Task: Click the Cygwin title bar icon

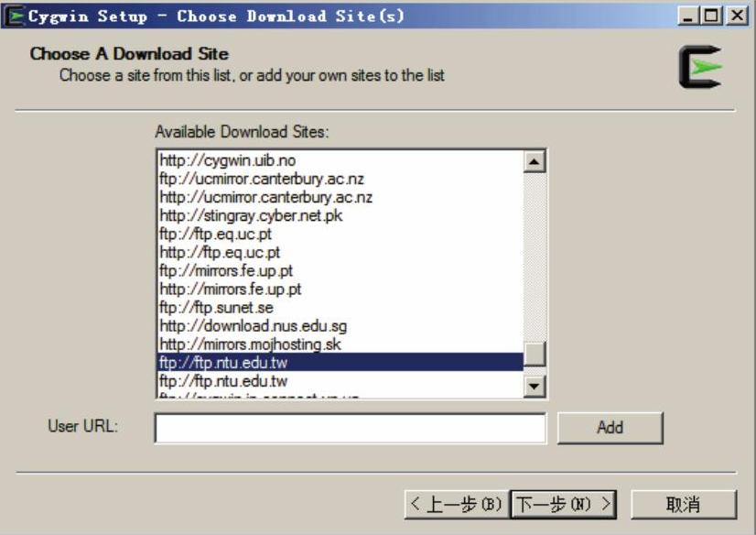Action: tap(15, 16)
